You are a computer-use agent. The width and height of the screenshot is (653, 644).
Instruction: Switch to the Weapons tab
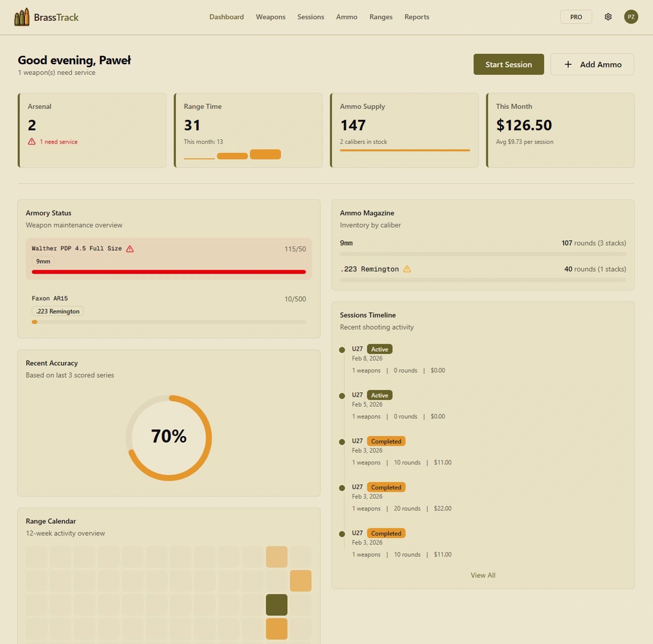(271, 16)
